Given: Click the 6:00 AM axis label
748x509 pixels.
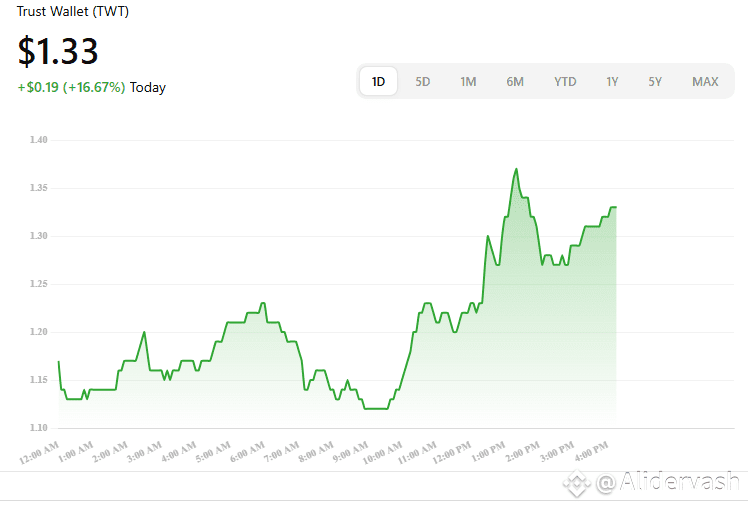Looking at the screenshot, I should [x=247, y=452].
